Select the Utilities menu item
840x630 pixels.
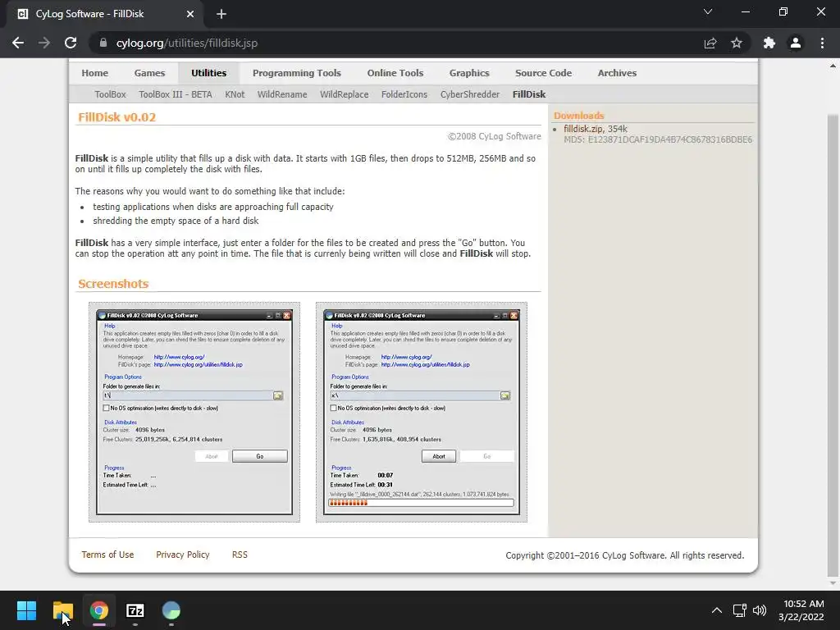tap(209, 73)
